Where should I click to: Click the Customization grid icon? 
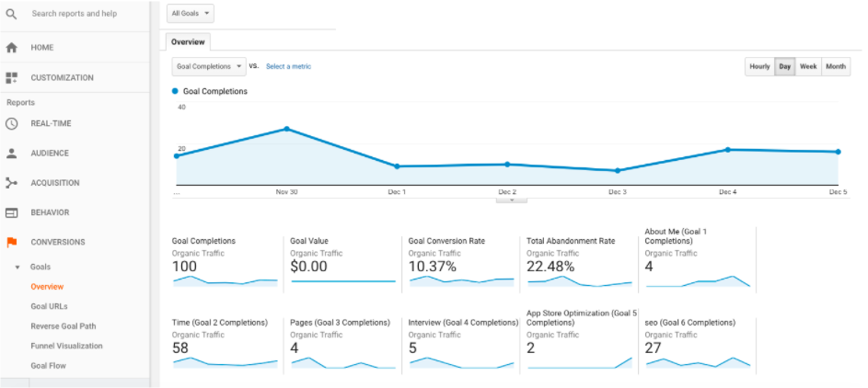pyautogui.click(x=12, y=78)
